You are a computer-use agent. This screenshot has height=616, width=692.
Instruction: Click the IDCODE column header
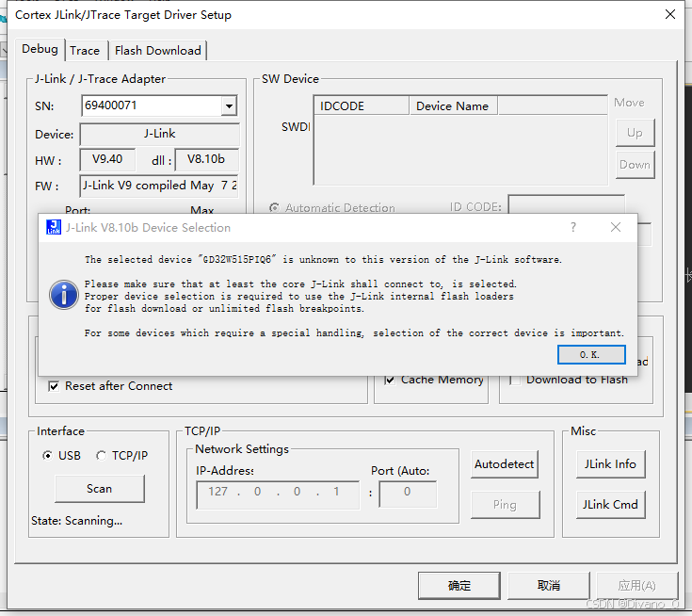[361, 106]
